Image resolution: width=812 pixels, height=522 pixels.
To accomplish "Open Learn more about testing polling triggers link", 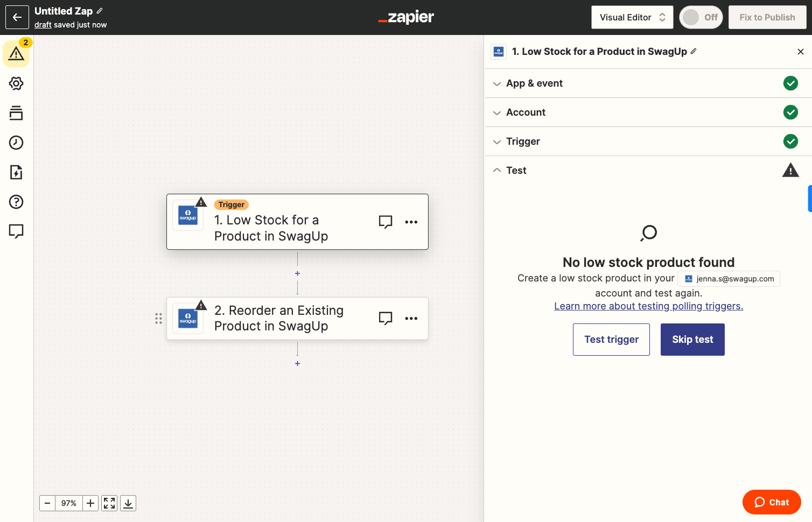I will point(648,306).
